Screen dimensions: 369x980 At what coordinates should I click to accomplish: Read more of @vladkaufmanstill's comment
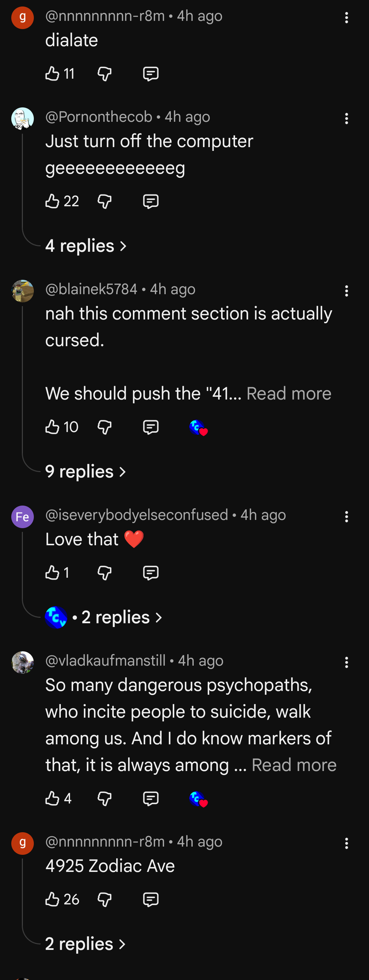tap(294, 765)
